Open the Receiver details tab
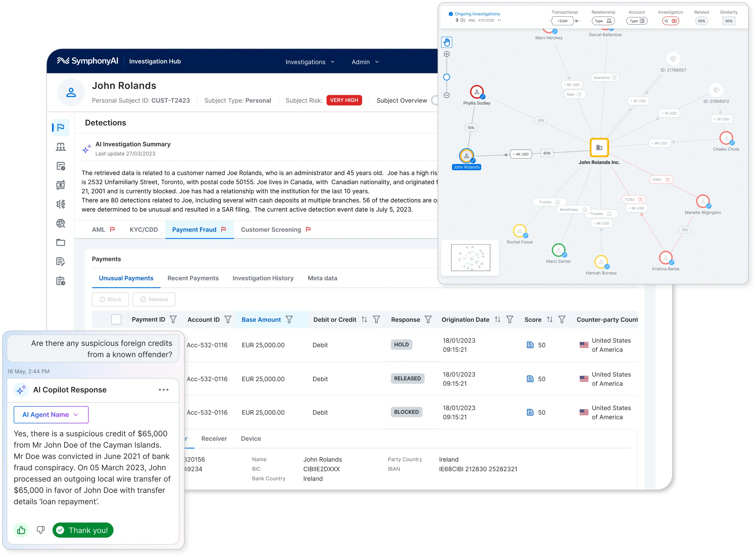The width and height of the screenshot is (756, 557). (214, 438)
